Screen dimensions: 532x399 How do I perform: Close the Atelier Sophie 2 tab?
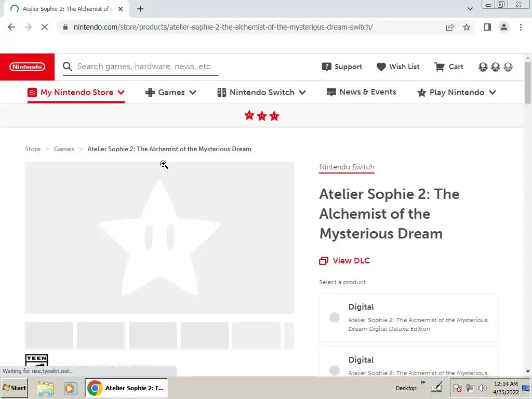(121, 9)
